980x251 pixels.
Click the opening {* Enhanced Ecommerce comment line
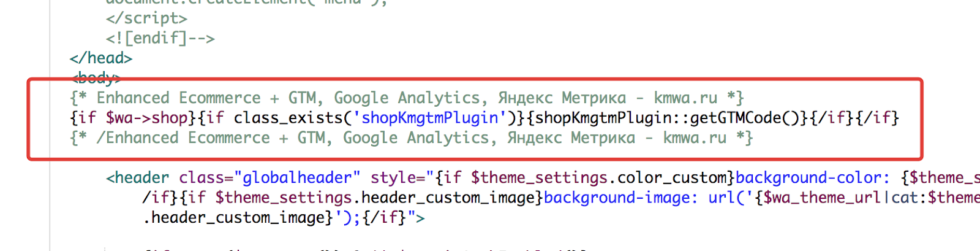pyautogui.click(x=407, y=98)
